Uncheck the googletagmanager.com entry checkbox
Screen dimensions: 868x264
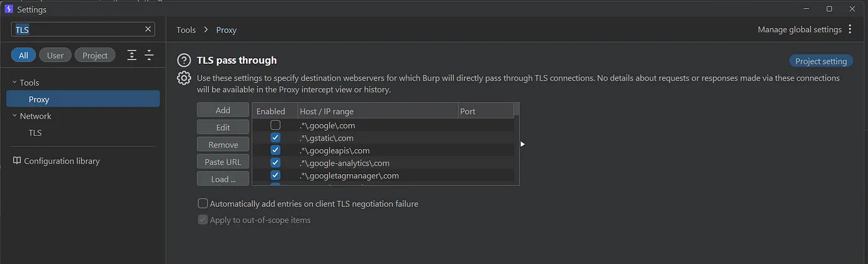tap(275, 175)
